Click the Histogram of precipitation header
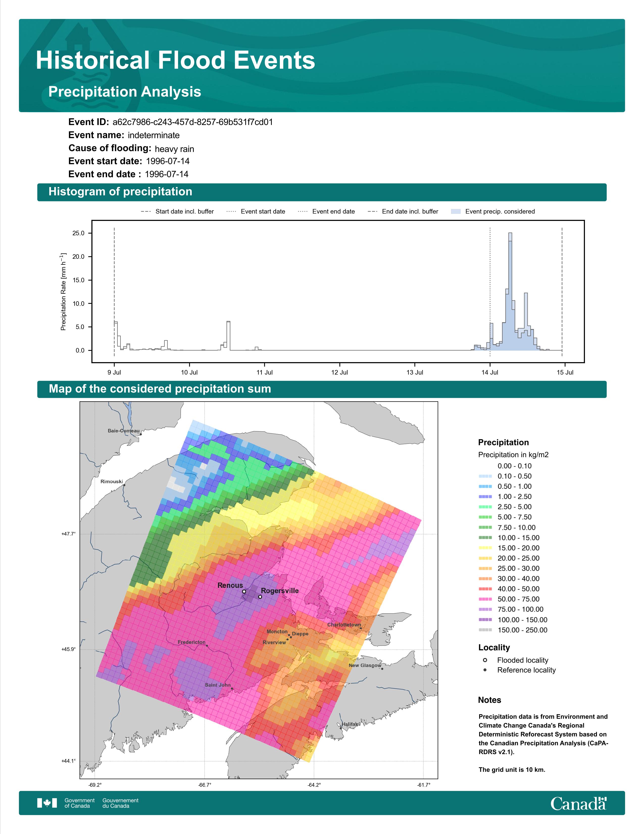Image resolution: width=644 pixels, height=834 pixels. (x=120, y=191)
